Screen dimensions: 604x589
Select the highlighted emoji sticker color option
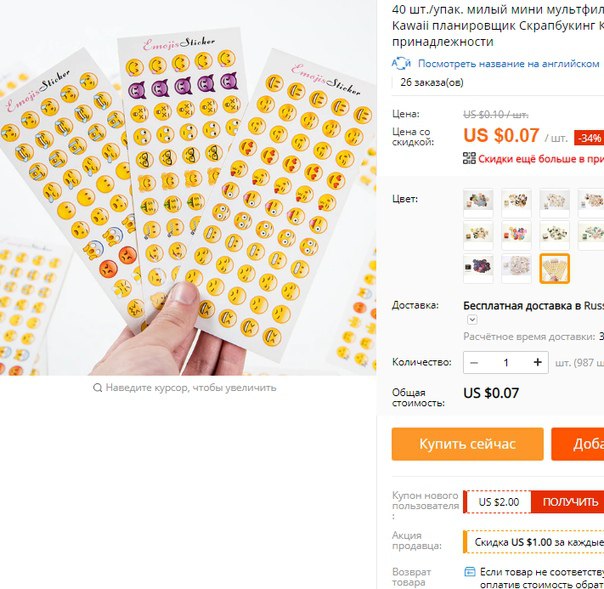(554, 268)
